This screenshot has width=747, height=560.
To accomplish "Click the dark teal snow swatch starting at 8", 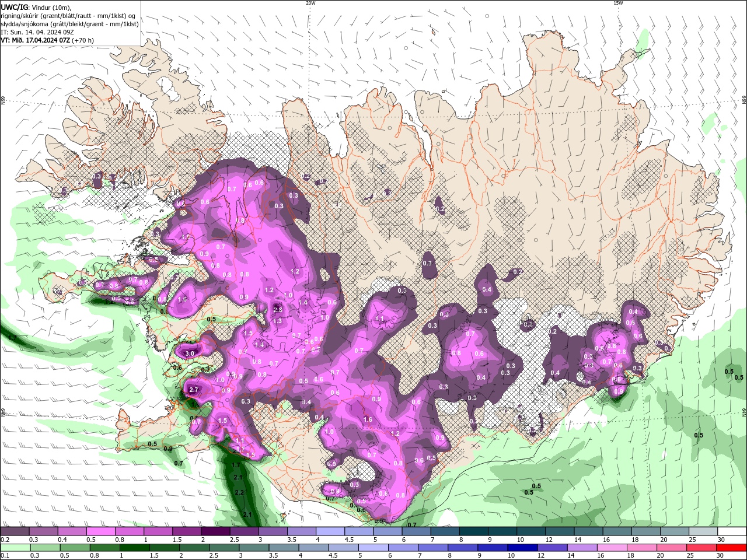I will coord(474,531).
